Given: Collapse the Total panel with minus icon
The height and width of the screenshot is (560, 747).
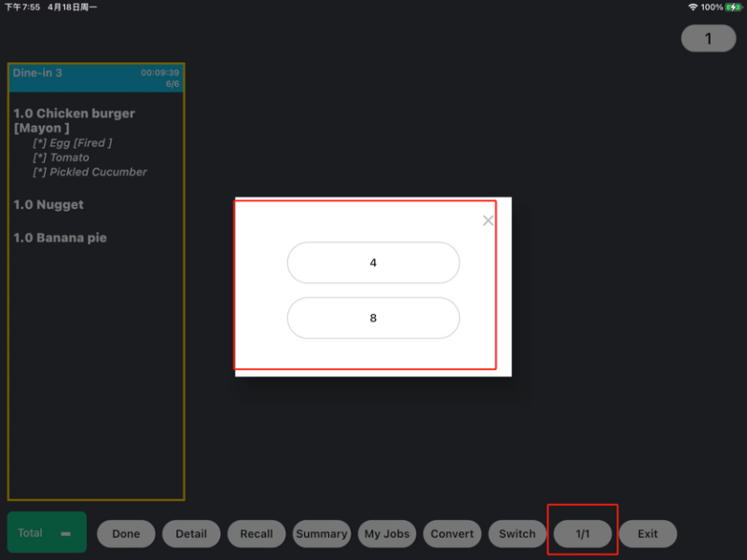Looking at the screenshot, I should pos(65,534).
